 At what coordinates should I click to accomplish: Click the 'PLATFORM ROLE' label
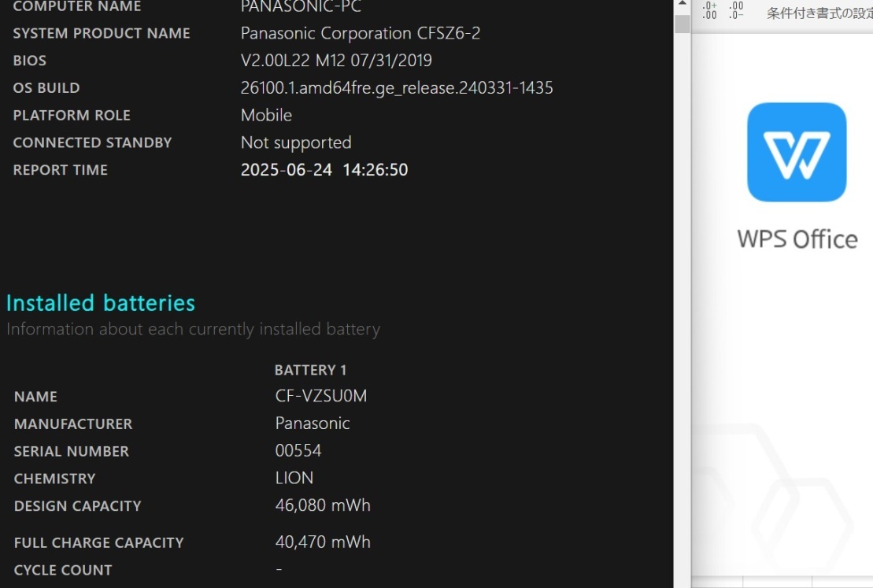(x=72, y=115)
